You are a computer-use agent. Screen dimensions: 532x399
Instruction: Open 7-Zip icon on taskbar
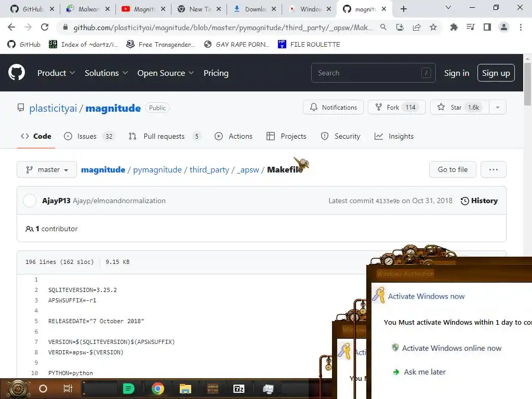[x=239, y=389]
